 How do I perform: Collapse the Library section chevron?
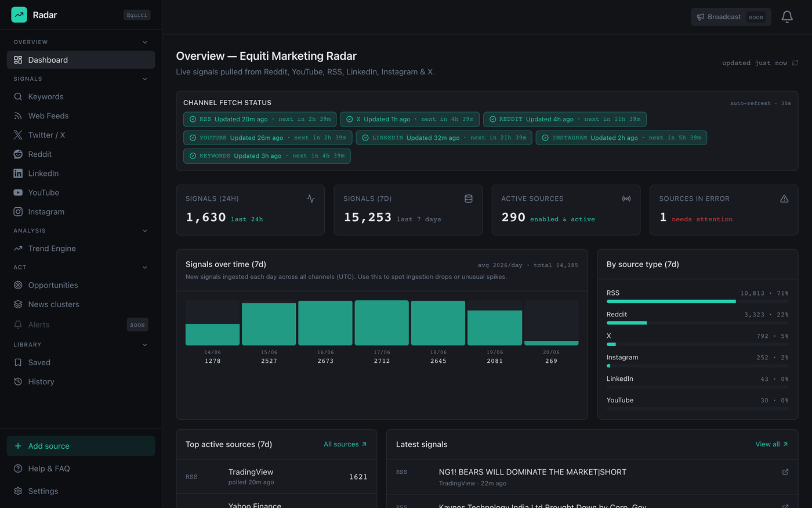pos(145,344)
